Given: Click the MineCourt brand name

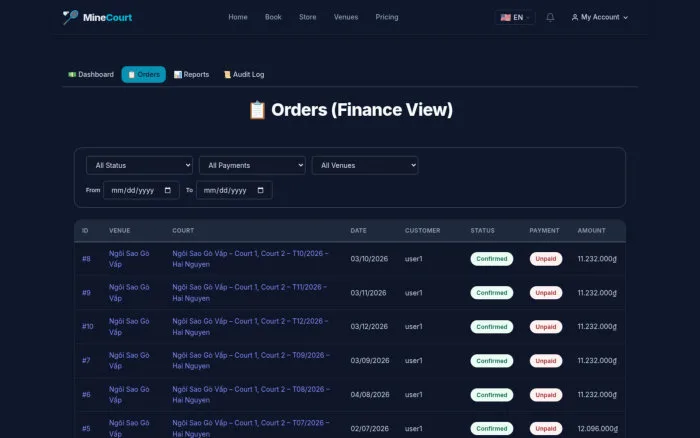Looking at the screenshot, I should [108, 17].
